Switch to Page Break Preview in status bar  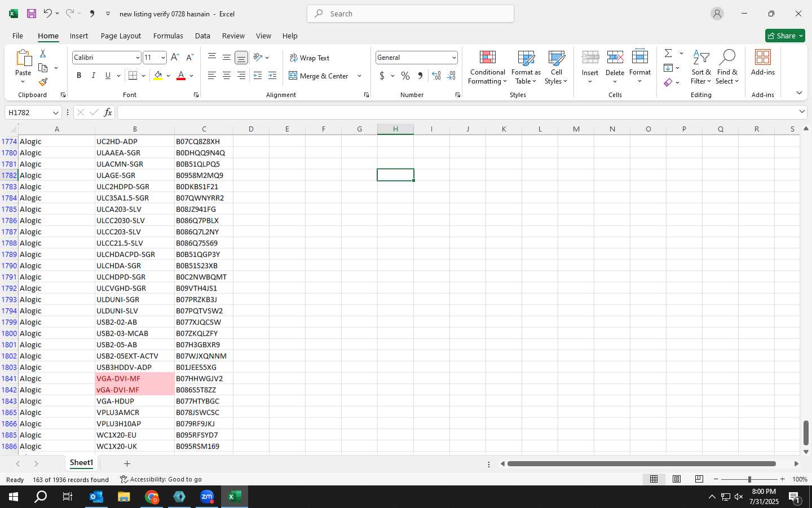699,479
